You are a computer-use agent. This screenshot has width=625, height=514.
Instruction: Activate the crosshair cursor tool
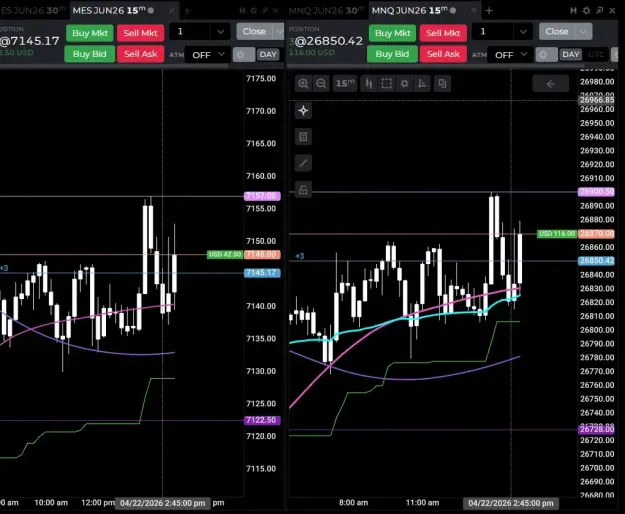click(303, 110)
